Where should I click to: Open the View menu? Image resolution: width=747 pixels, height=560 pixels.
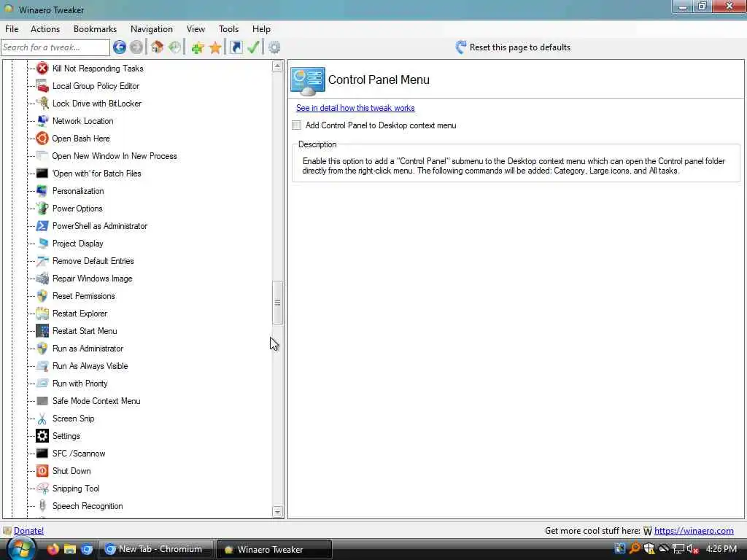196,29
